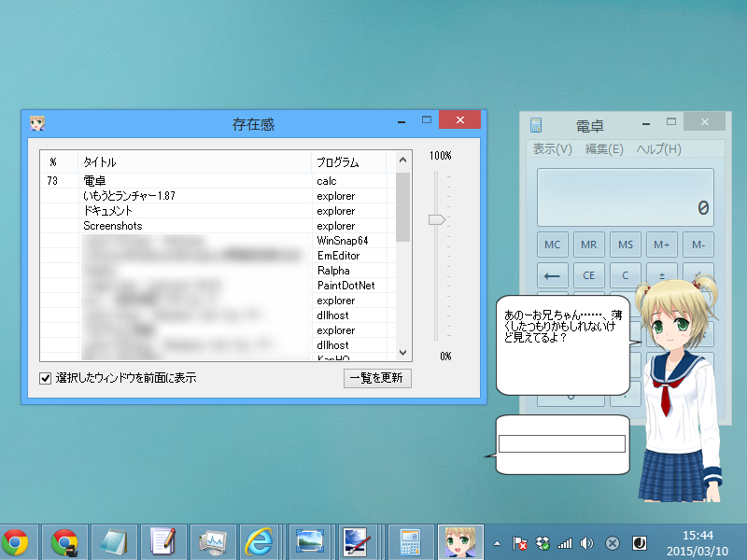Click the 一覧を更新 button

point(377,378)
